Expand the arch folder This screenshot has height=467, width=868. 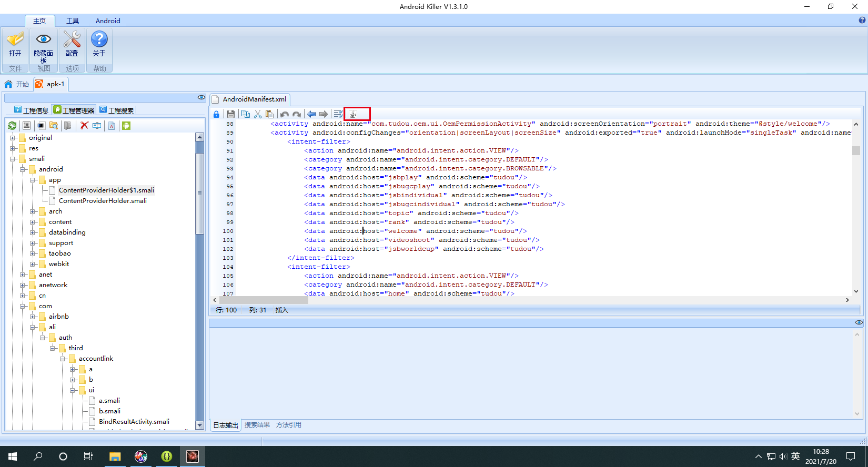(x=32, y=211)
